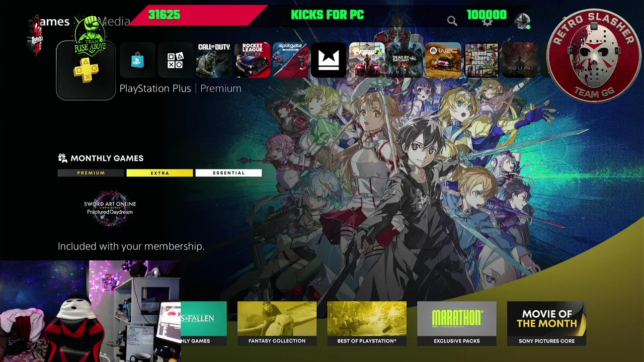Launch the Grand Theft Auto tile
The height and width of the screenshot is (362, 644).
pyautogui.click(x=481, y=60)
